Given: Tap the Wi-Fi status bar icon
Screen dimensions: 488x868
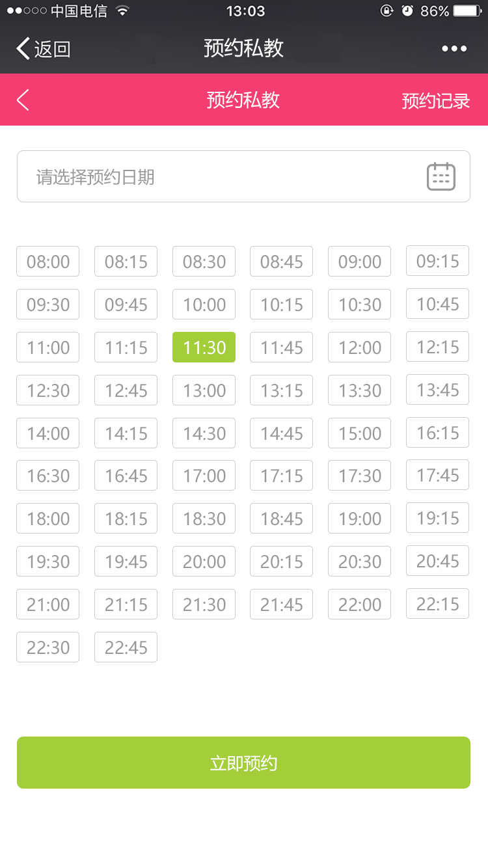Looking at the screenshot, I should coord(122,11).
